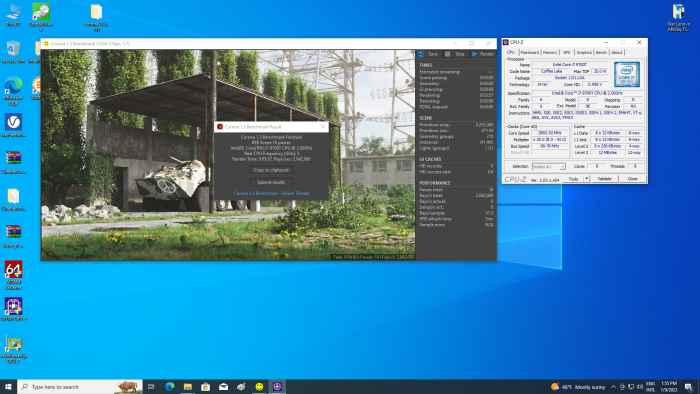The height and width of the screenshot is (394, 700).
Task: Click the Render button in Corona toolbar
Action: point(483,54)
